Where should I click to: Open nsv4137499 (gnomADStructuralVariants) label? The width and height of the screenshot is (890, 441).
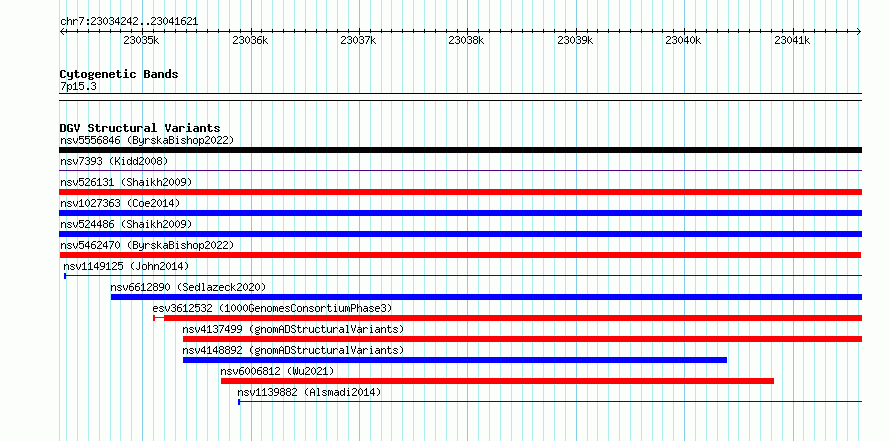293,329
